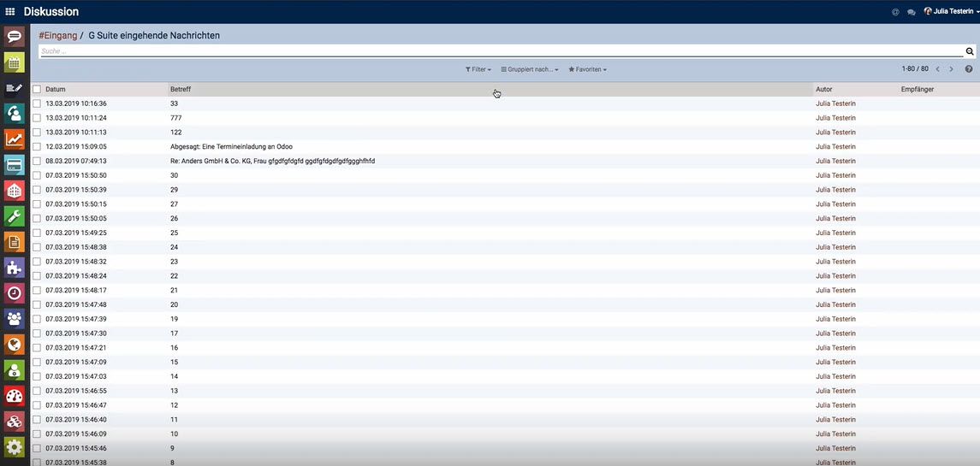This screenshot has width=980, height=466.
Task: Open the message with subject 33
Action: [x=174, y=103]
